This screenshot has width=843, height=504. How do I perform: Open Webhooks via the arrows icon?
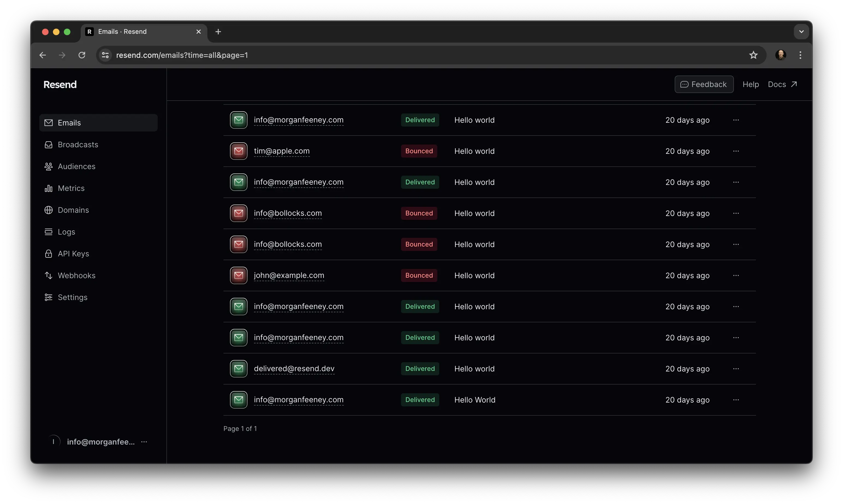coord(49,275)
